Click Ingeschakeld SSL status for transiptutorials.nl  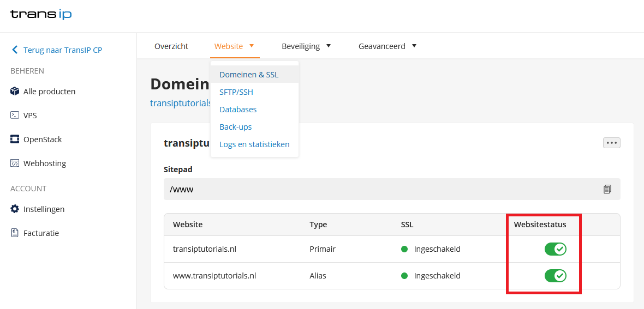[x=437, y=249]
